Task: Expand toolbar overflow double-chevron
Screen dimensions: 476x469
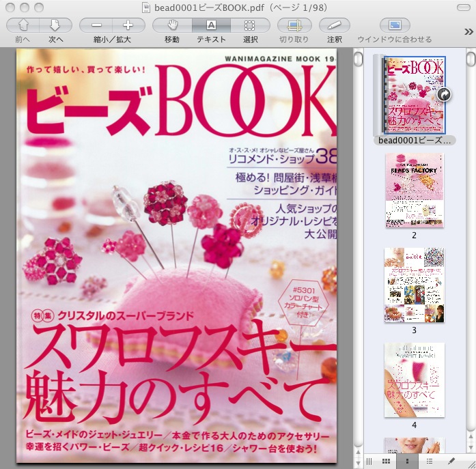Action: [468, 31]
